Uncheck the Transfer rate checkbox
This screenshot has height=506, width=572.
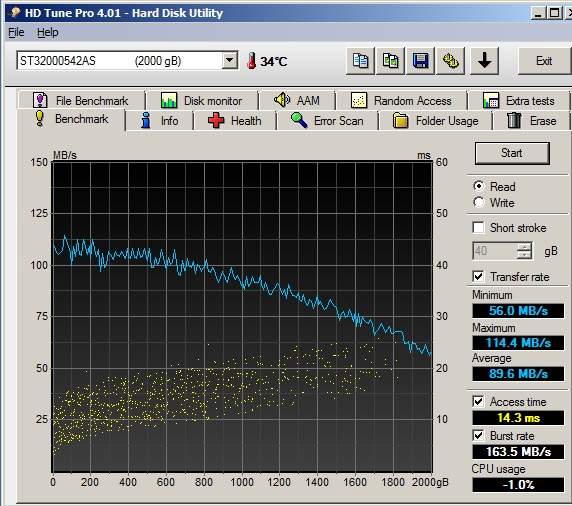(478, 277)
